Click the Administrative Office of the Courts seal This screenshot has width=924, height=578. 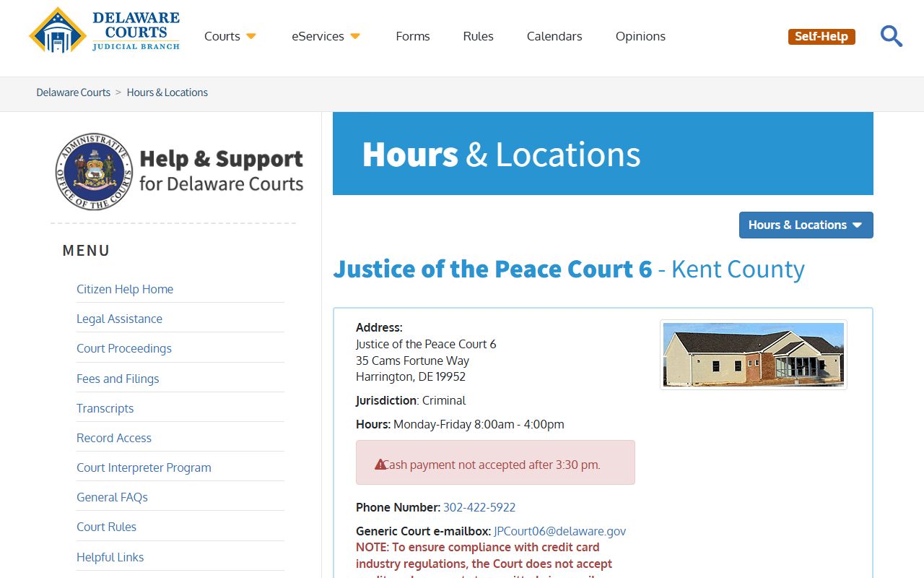tap(94, 171)
